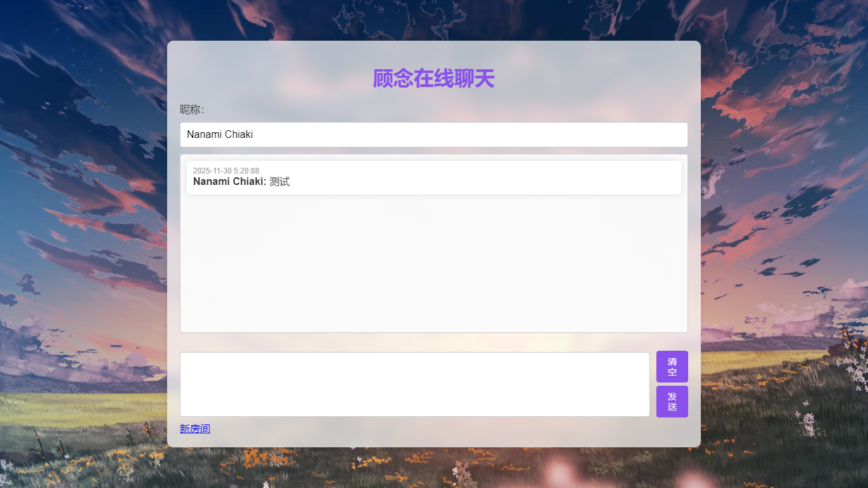Screen dimensions: 868x488
Task: Click the nickname input showing Nanami Chiaki
Action: 434,134
